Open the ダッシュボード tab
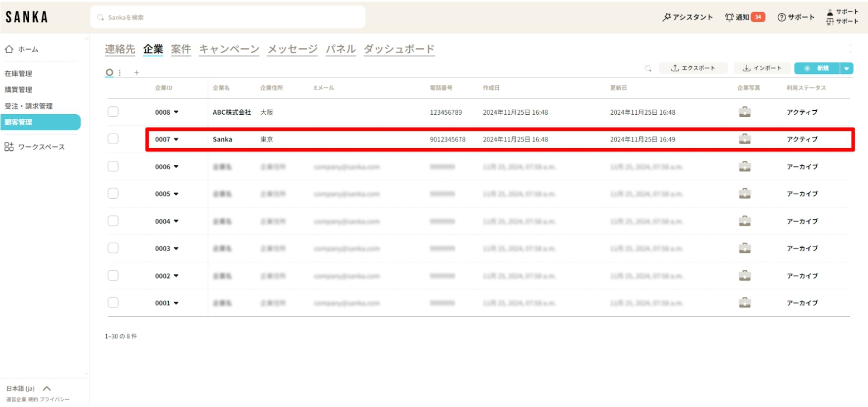 pyautogui.click(x=399, y=49)
